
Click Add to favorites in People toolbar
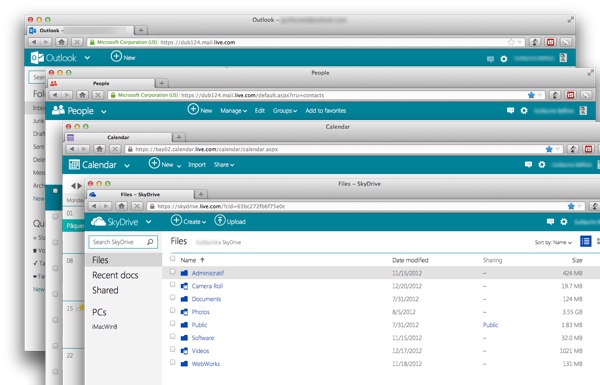pos(326,111)
